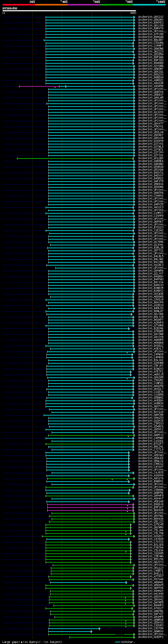The image size is (168, 644).
Task: Select label UniRef100_P38764
Action: (x=151, y=548)
